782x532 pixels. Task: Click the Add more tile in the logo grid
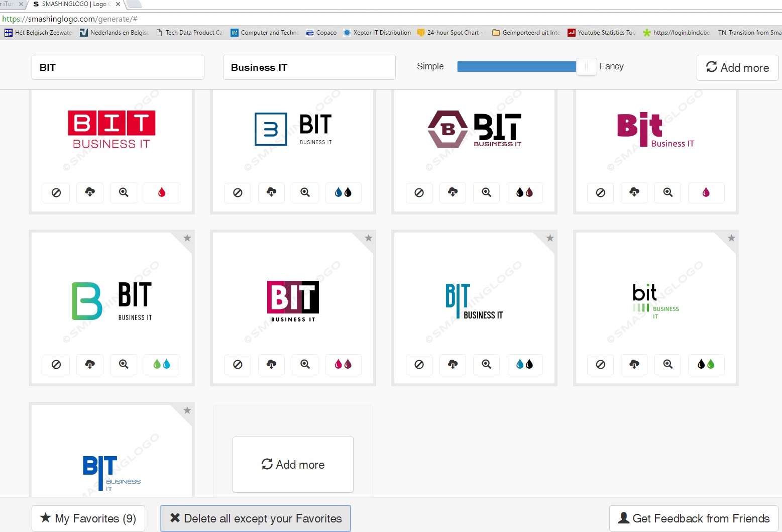293,465
